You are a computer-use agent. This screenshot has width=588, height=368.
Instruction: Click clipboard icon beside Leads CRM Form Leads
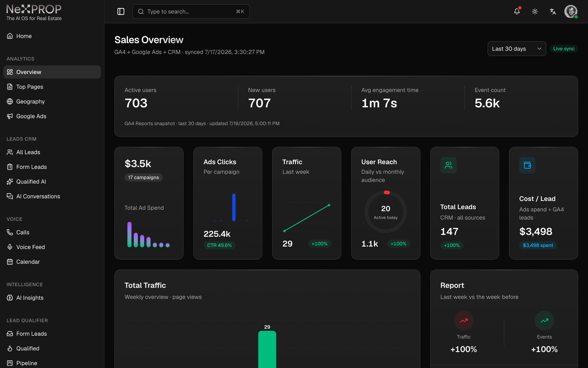[10, 167]
